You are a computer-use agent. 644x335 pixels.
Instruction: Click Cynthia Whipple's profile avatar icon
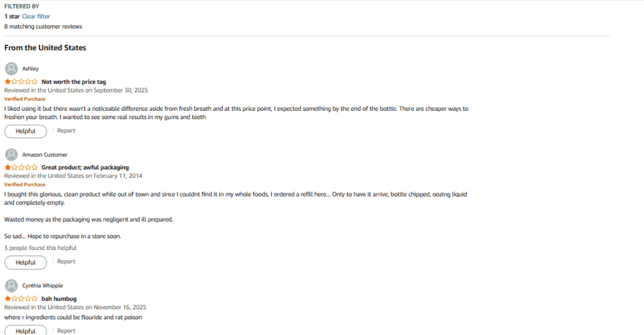11,285
